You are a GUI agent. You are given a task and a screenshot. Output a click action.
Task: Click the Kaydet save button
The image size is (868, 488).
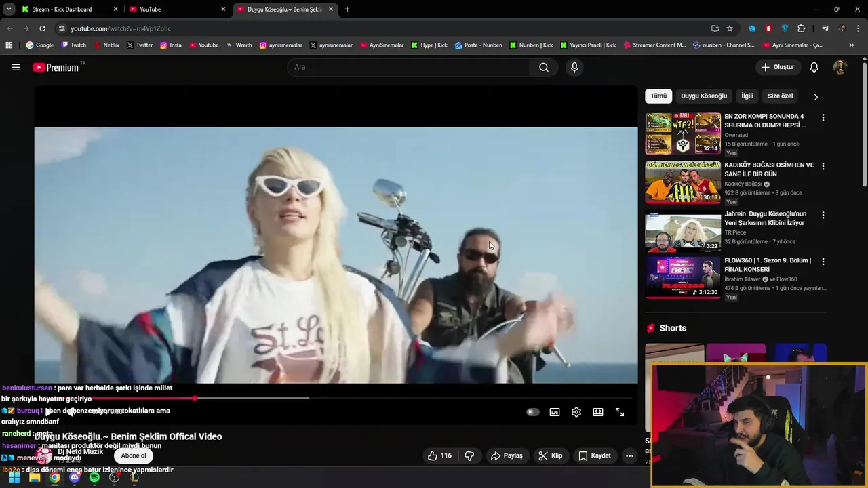click(595, 455)
